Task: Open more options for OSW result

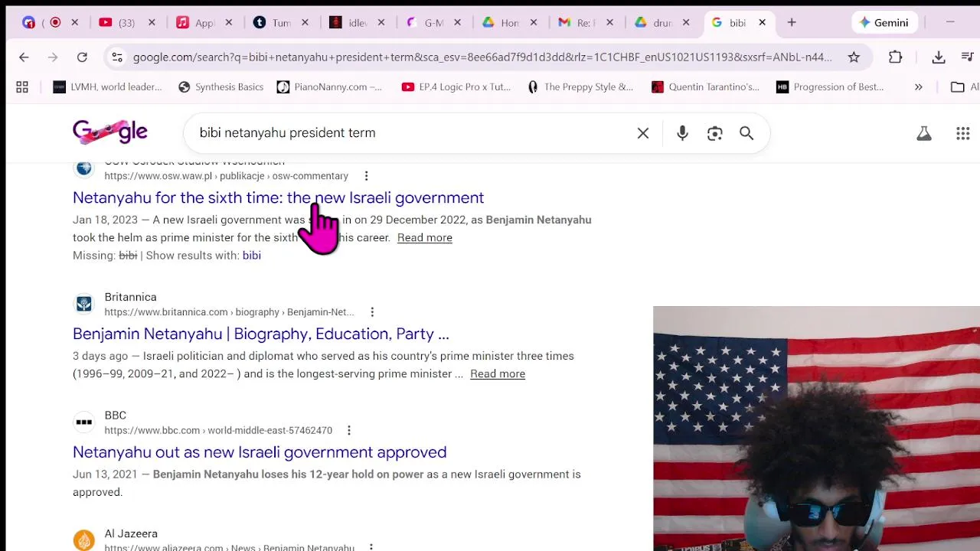Action: coord(366,176)
